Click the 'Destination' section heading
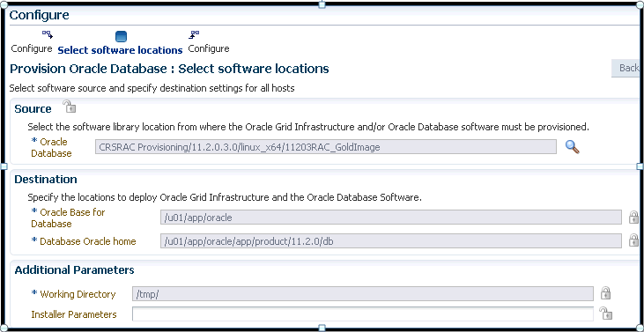 [46, 180]
